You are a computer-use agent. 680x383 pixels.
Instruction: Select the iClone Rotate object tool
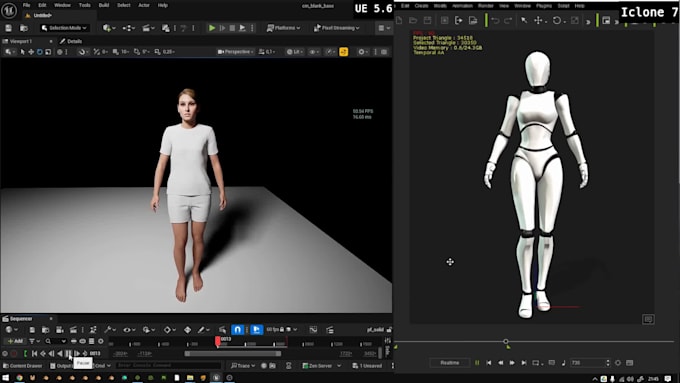tap(556, 20)
